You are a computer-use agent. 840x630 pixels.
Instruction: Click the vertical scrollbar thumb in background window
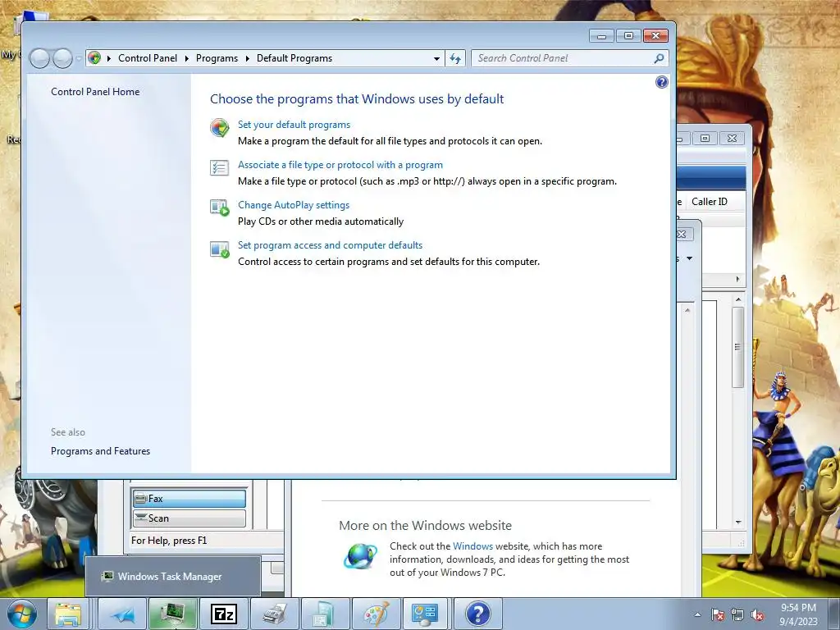coord(737,347)
